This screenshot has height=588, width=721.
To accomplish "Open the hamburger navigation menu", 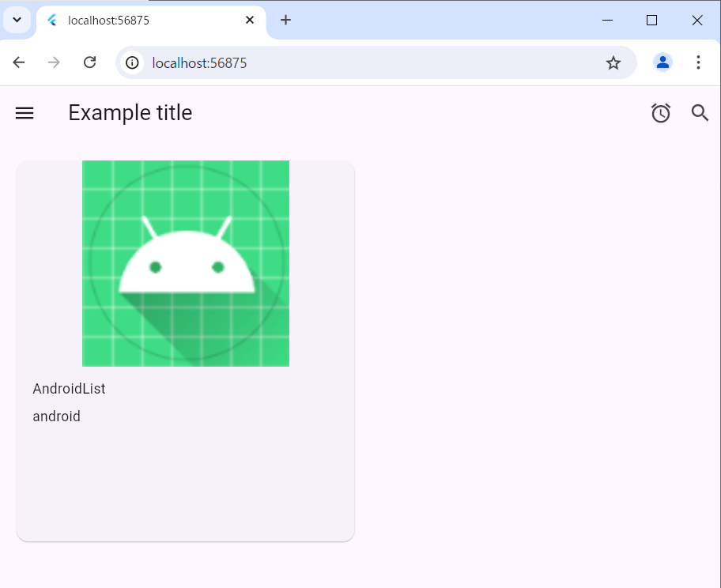I will click(25, 113).
